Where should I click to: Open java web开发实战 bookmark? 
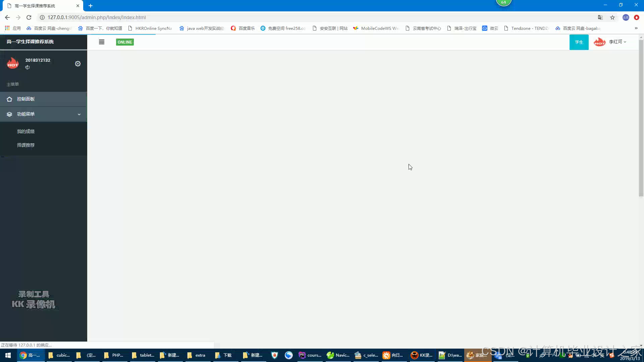coord(202,28)
